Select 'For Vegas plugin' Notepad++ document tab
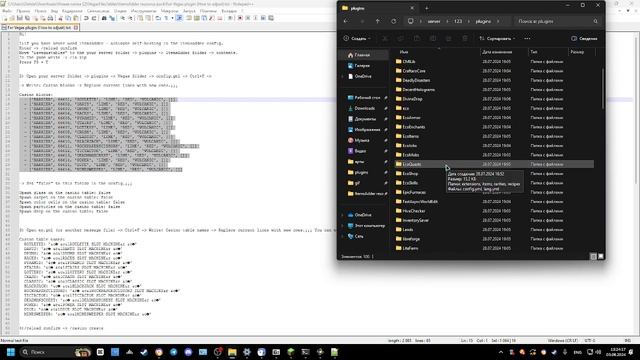 (40, 27)
